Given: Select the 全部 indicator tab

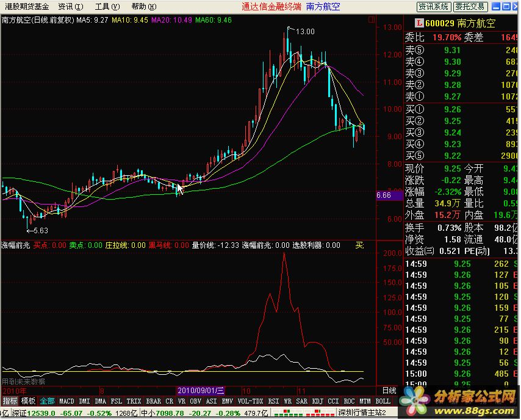Looking at the screenshot, I should pyautogui.click(x=47, y=401).
